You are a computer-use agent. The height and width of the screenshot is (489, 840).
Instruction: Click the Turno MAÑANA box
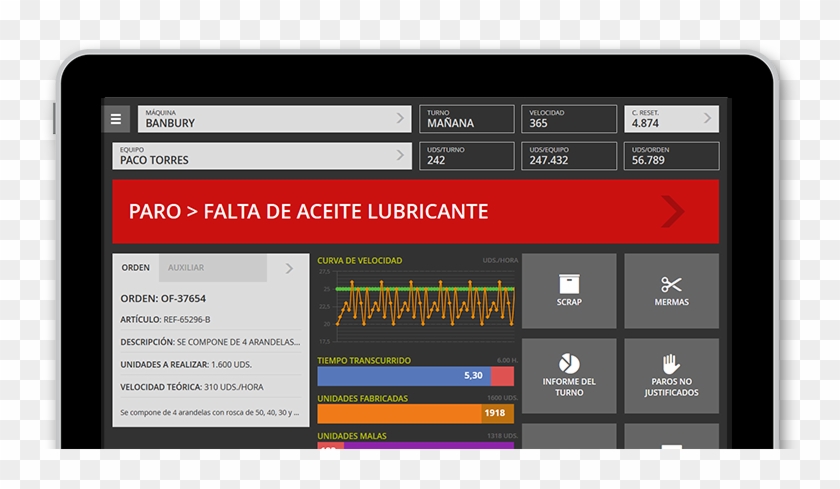coord(466,119)
